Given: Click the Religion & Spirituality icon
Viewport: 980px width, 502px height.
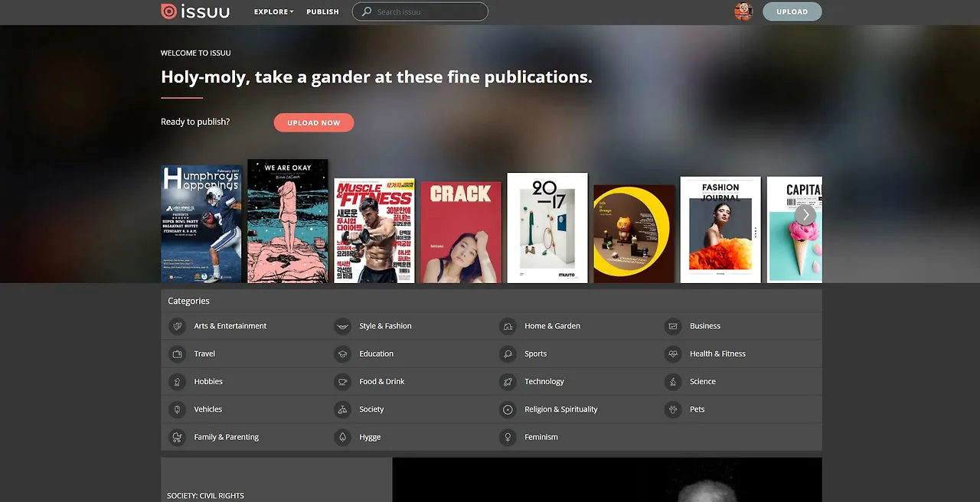Looking at the screenshot, I should pos(508,409).
